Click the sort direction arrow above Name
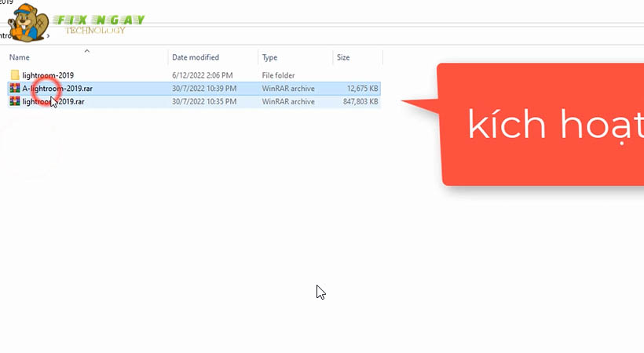644x353 pixels. 87,51
